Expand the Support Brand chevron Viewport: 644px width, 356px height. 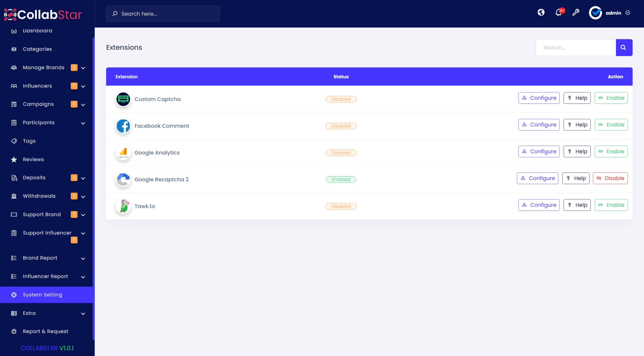(x=83, y=215)
